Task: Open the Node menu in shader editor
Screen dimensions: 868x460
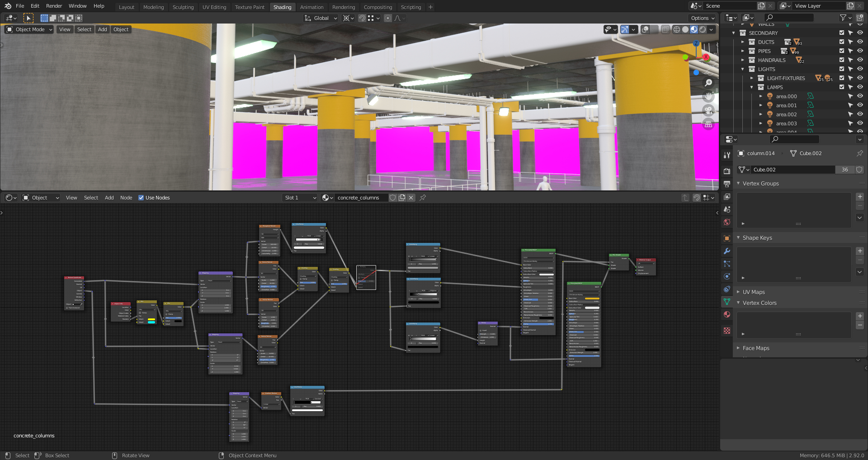Action: tap(126, 198)
